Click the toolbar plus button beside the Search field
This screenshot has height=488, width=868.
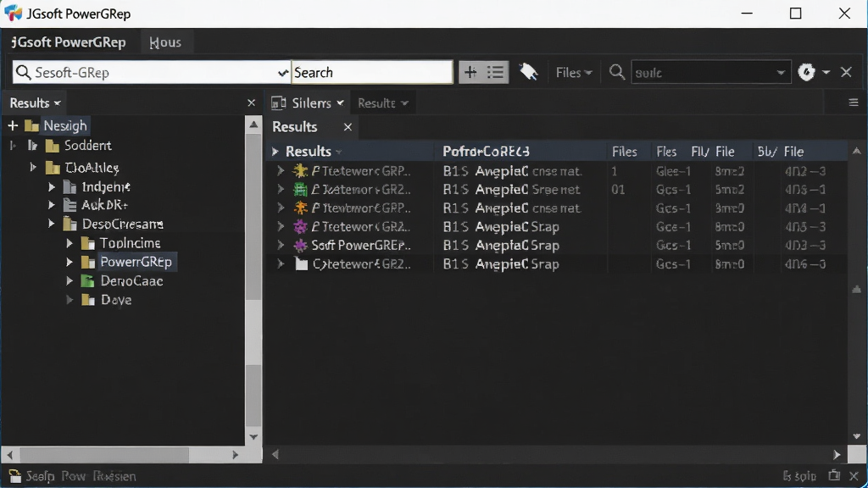(x=470, y=73)
